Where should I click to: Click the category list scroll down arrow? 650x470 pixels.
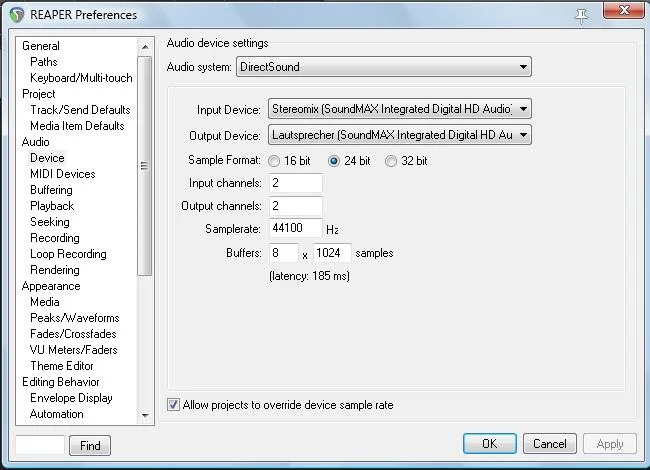[145, 415]
